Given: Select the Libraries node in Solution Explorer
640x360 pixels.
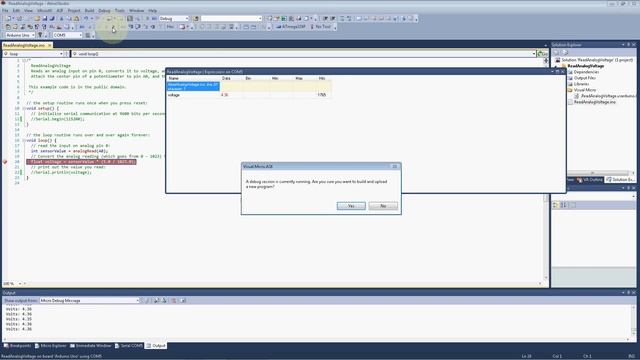Looking at the screenshot, I should point(581,84).
